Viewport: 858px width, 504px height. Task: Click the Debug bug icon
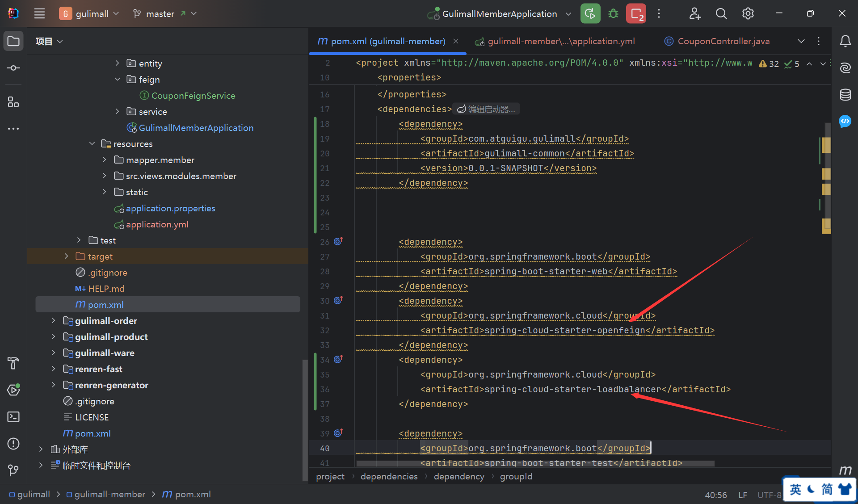[x=613, y=13]
